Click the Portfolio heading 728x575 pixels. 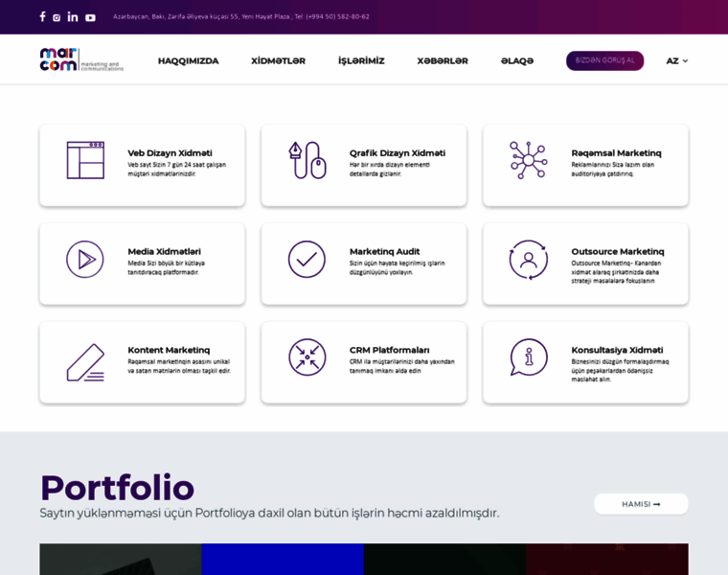pos(117,488)
